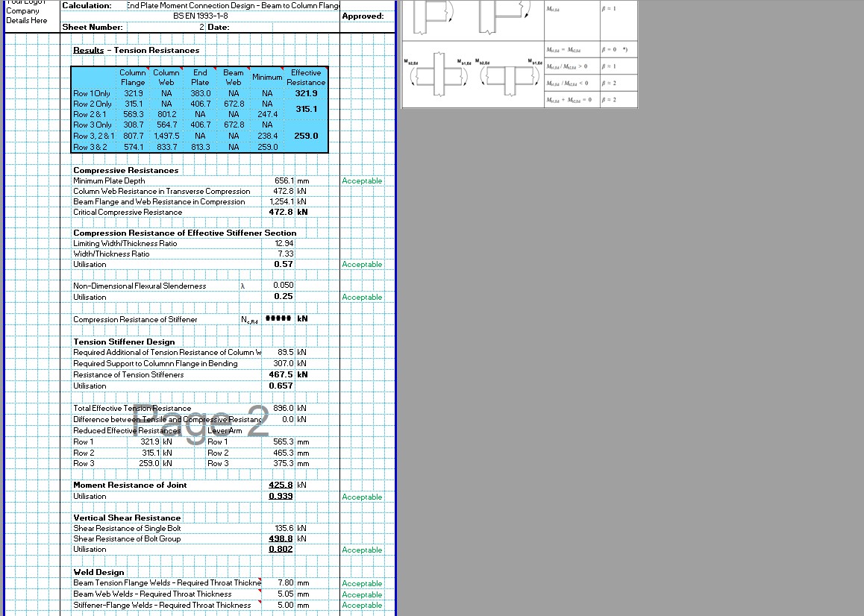Select the 'Approved:' header cell

click(x=363, y=16)
